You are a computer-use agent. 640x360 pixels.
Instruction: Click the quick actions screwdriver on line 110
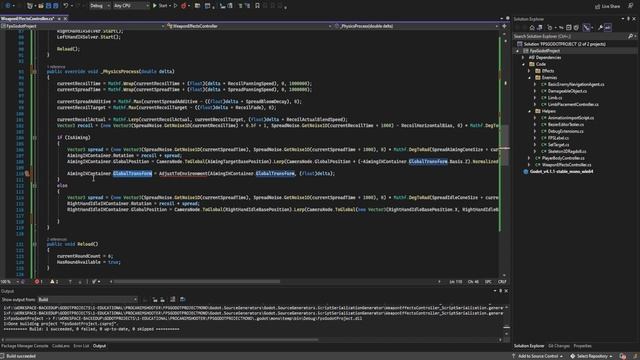coord(27,173)
